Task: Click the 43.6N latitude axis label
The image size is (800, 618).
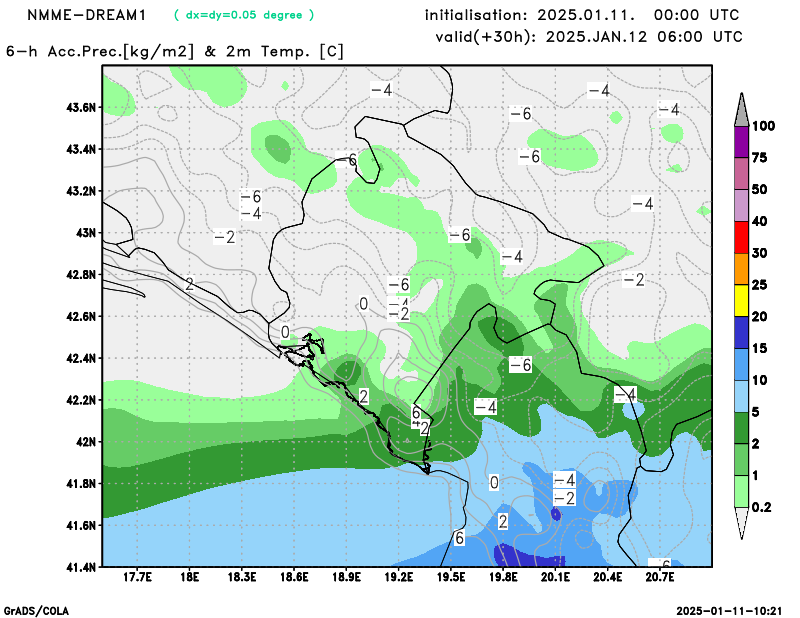Action: point(81,108)
